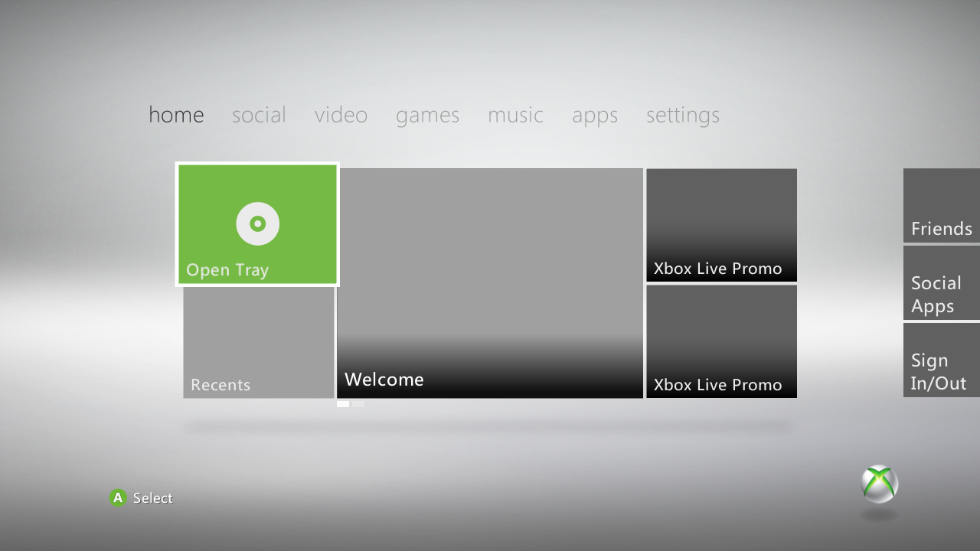Switch to the home tab
The height and width of the screenshot is (551, 980).
pos(176,115)
